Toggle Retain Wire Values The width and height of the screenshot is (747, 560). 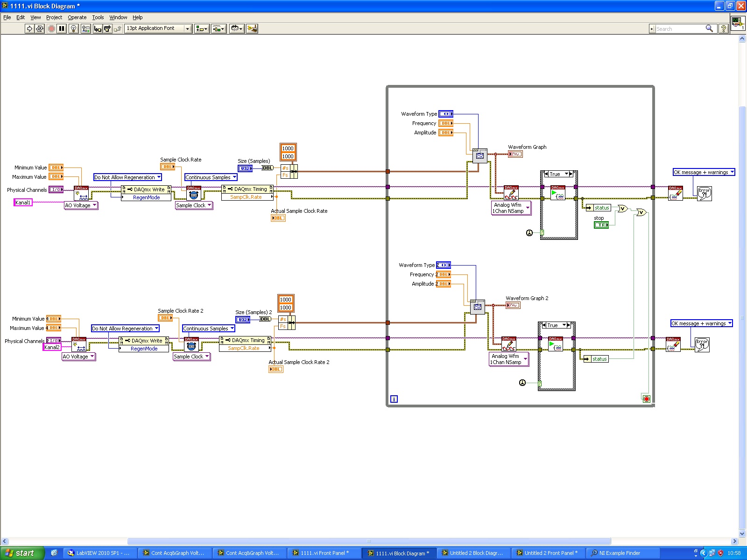(86, 28)
